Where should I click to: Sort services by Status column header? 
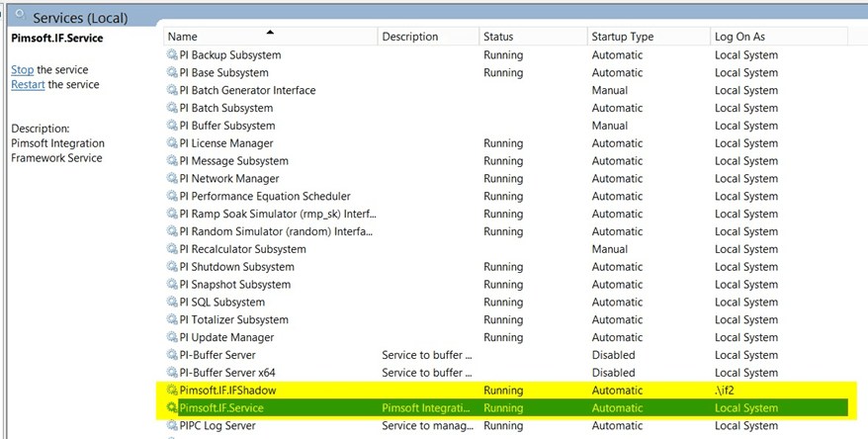pyautogui.click(x=533, y=37)
